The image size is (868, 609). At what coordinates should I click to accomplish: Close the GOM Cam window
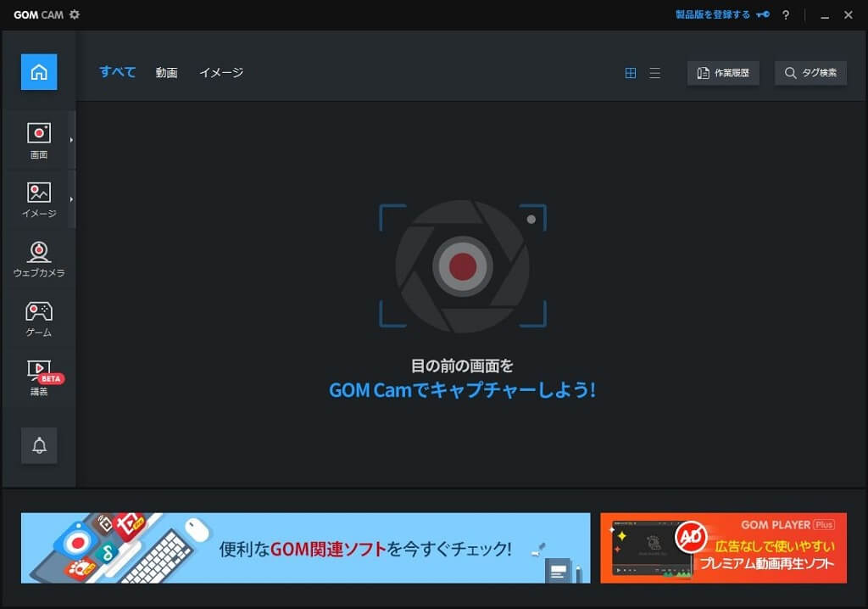[x=848, y=15]
